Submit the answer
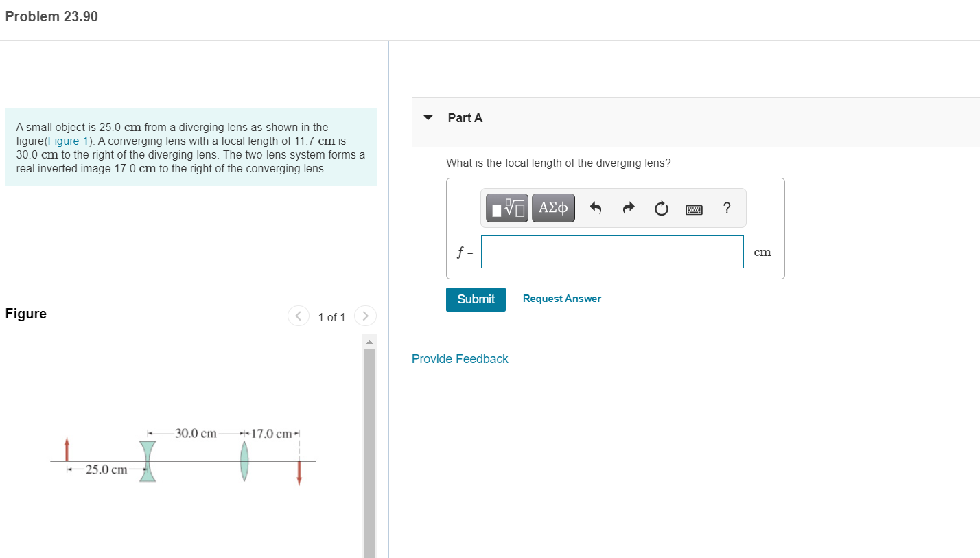This screenshot has width=980, height=558. click(x=476, y=299)
